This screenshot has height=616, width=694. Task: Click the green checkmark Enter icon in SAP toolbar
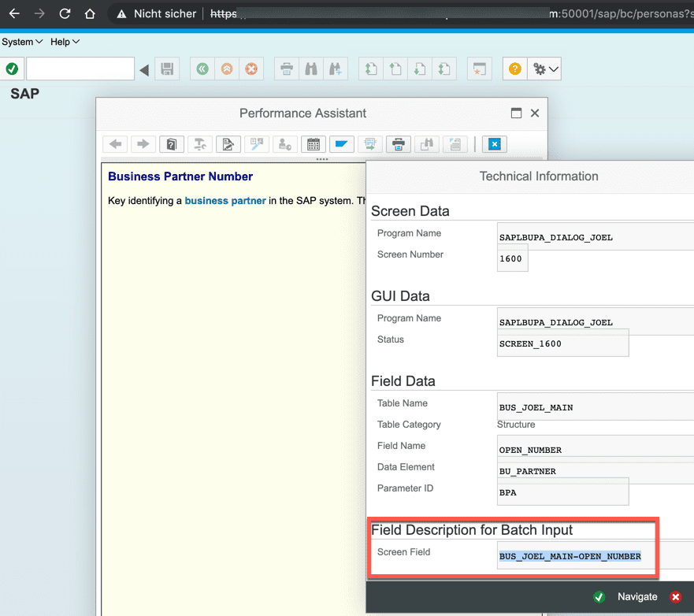[12, 69]
